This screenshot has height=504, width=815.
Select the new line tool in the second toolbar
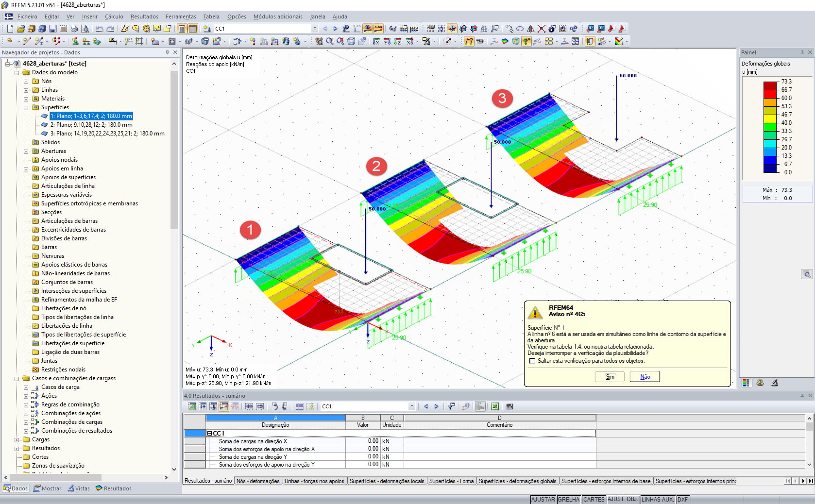tap(27, 41)
